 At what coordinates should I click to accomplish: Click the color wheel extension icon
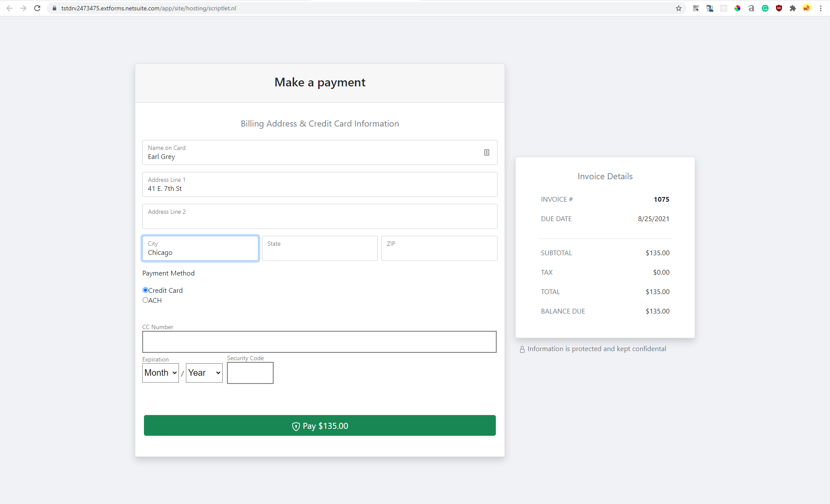(x=738, y=8)
